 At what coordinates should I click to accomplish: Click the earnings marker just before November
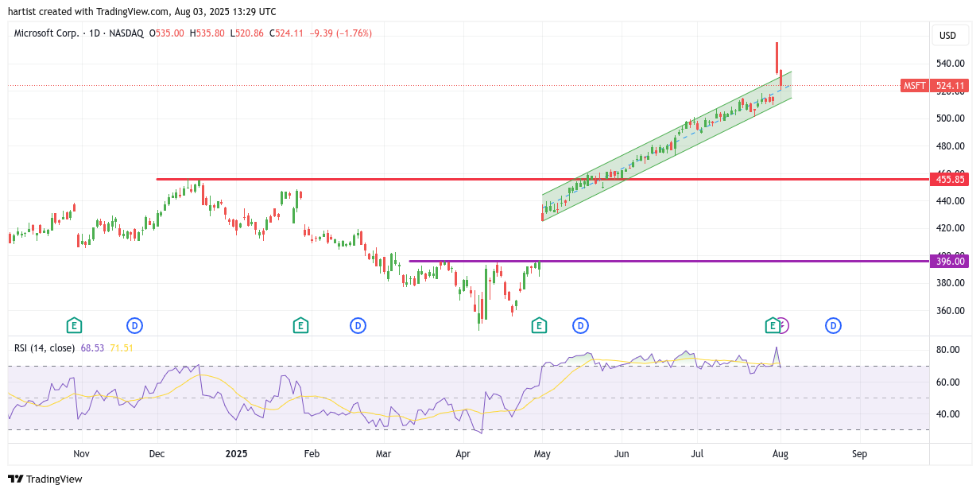[x=74, y=325]
